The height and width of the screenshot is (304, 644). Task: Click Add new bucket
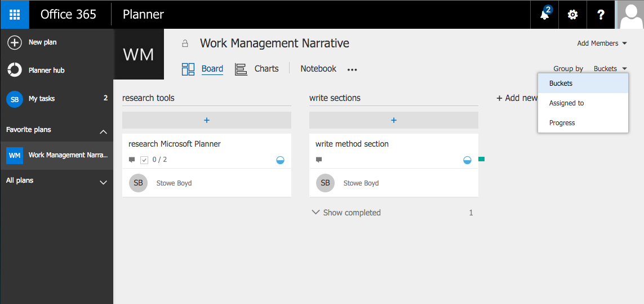(x=517, y=98)
